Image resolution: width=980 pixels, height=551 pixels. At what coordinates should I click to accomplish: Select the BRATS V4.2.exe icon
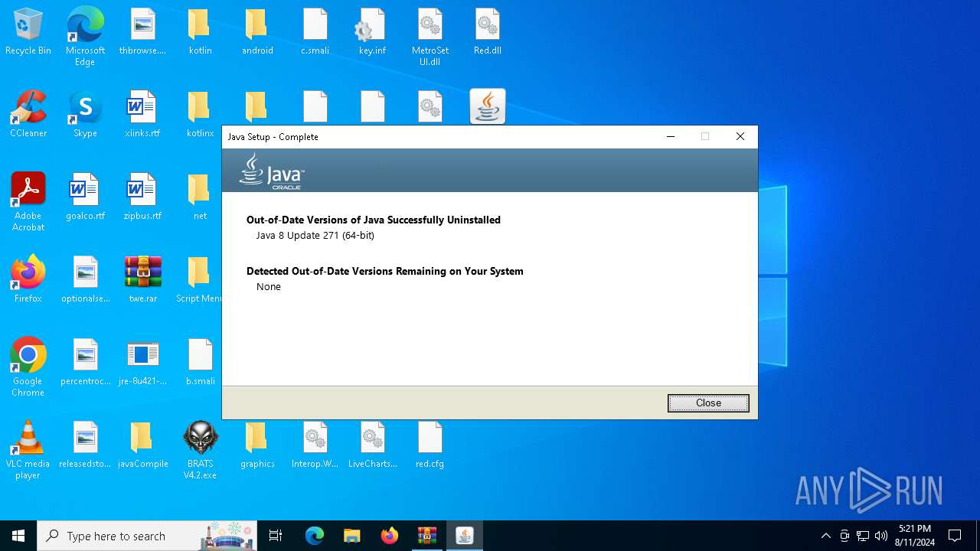(200, 450)
